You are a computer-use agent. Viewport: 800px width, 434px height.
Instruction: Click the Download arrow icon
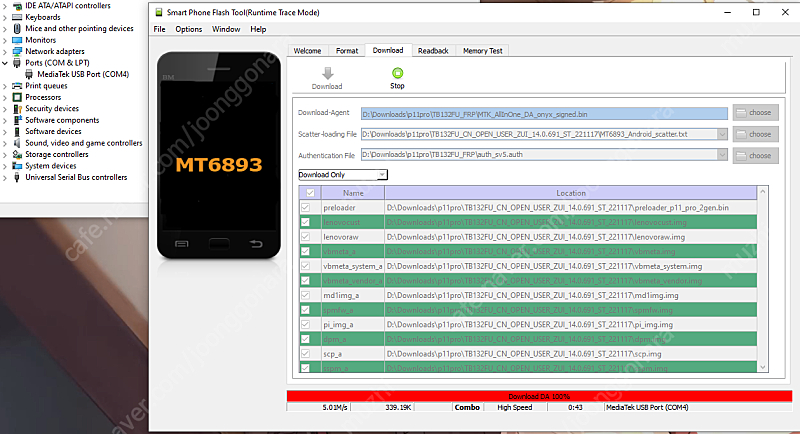[x=327, y=73]
